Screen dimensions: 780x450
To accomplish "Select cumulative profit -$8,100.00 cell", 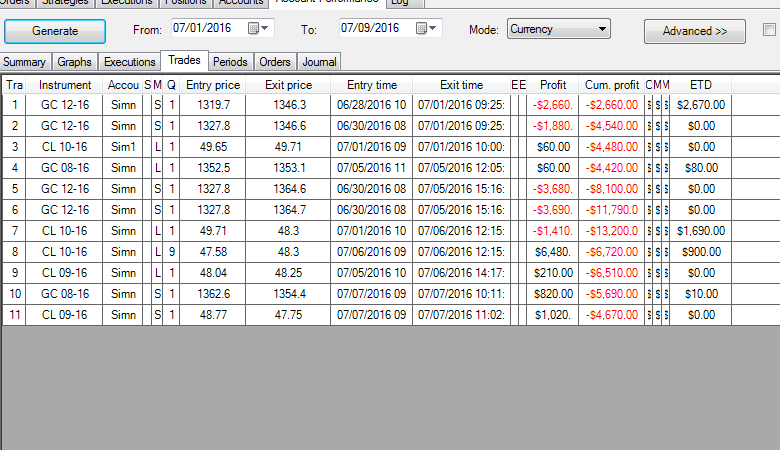I will (612, 189).
